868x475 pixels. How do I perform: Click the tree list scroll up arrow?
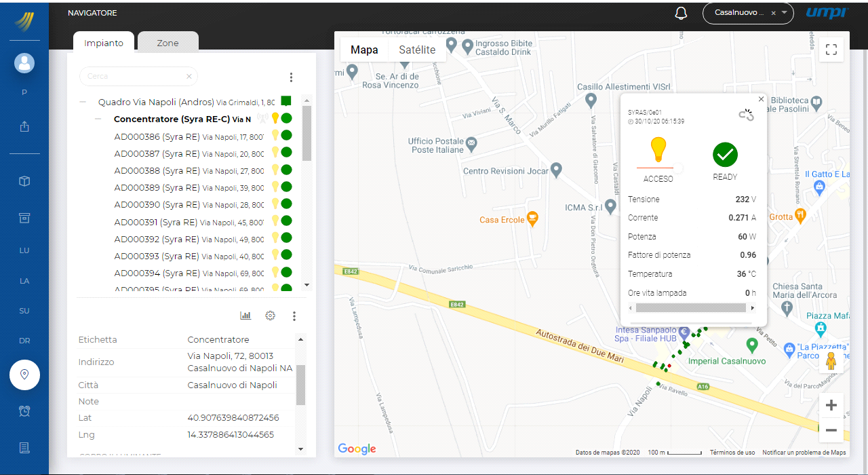307,99
